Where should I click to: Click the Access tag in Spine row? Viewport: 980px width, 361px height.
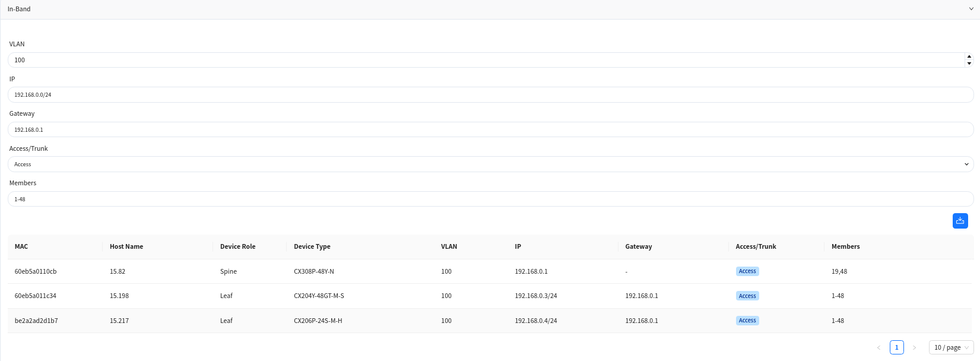747,271
